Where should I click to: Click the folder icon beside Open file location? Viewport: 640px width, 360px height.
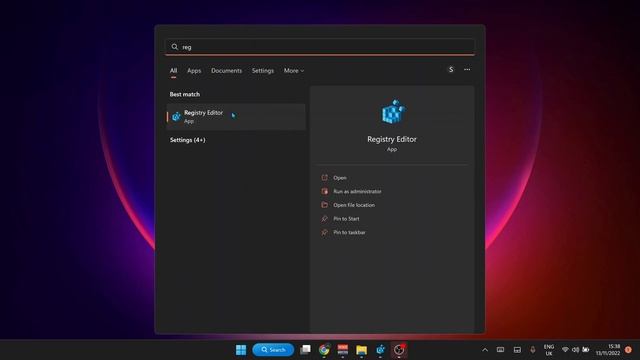pyautogui.click(x=324, y=204)
